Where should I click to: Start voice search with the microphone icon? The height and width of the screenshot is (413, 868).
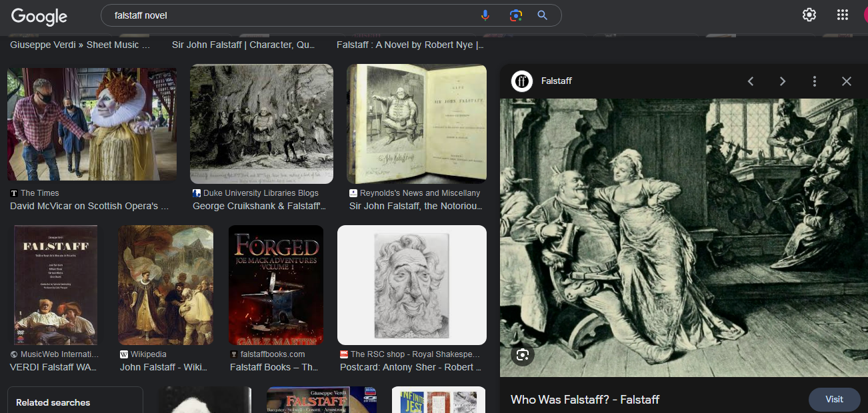point(485,15)
